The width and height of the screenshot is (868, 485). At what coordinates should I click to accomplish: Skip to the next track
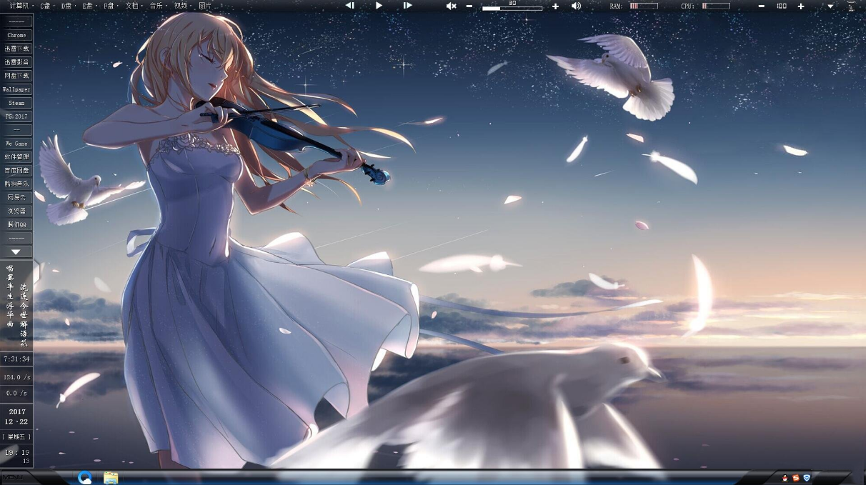click(x=407, y=6)
